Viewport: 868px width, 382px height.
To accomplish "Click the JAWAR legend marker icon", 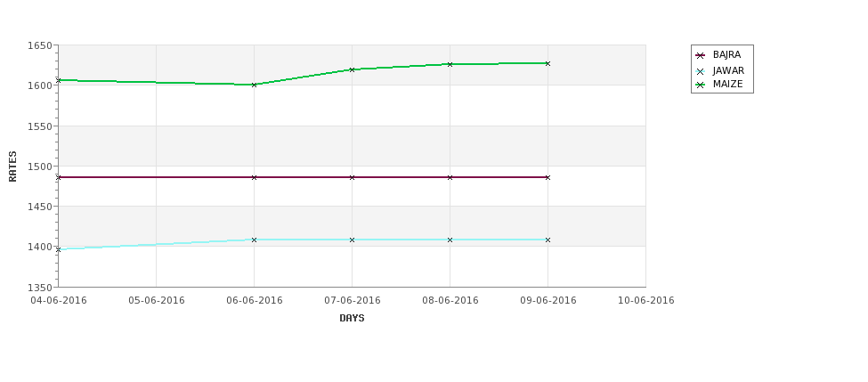I will 701,71.
